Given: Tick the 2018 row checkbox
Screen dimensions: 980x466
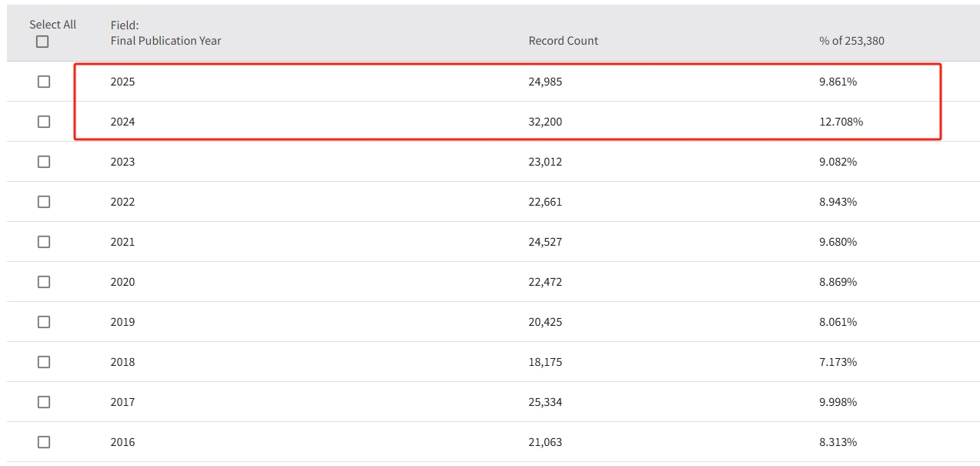Looking at the screenshot, I should [44, 362].
